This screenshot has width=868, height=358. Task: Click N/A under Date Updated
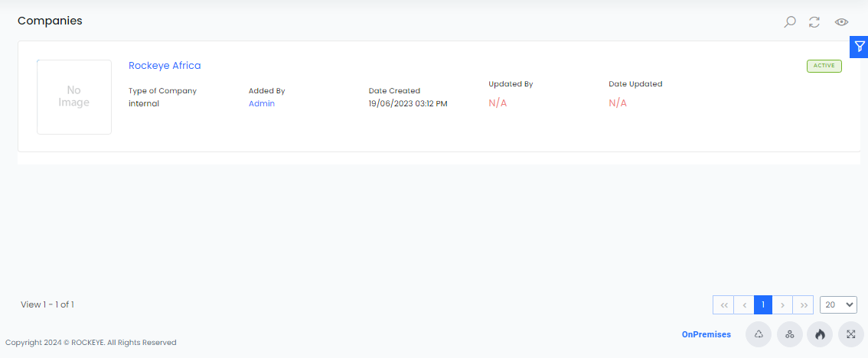coord(618,103)
